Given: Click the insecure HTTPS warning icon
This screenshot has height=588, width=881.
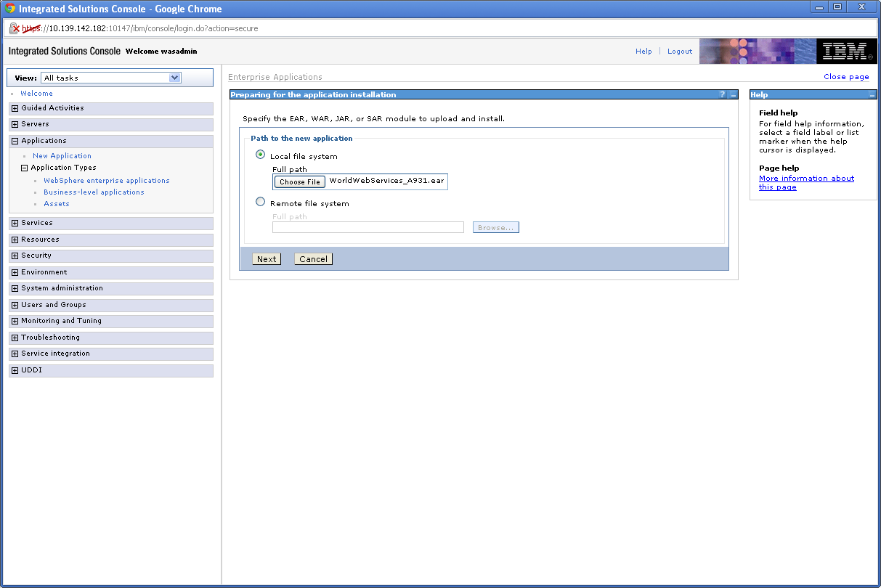Looking at the screenshot, I should coord(14,28).
